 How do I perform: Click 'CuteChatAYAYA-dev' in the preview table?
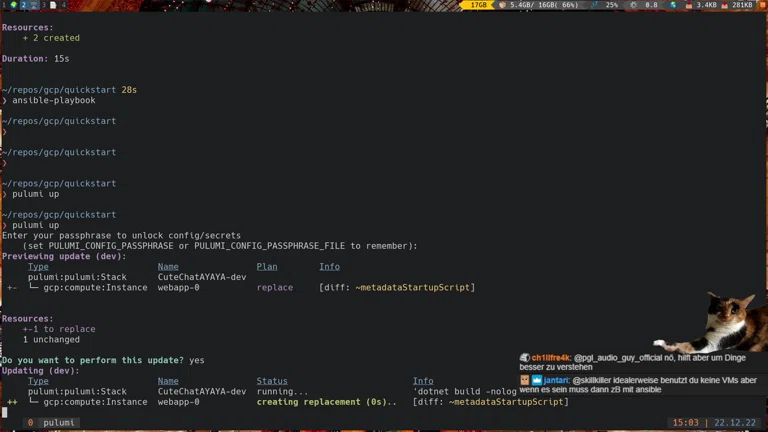[x=202, y=277]
